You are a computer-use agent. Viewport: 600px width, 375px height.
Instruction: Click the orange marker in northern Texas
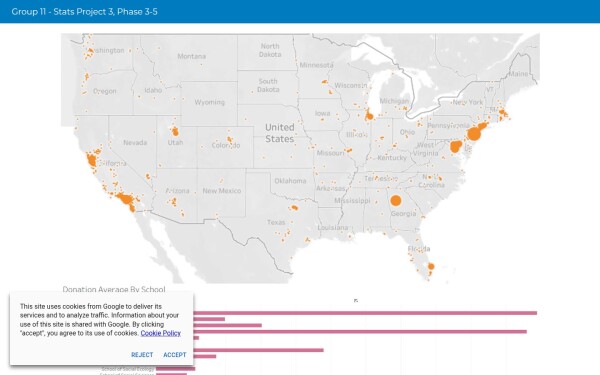(294, 207)
